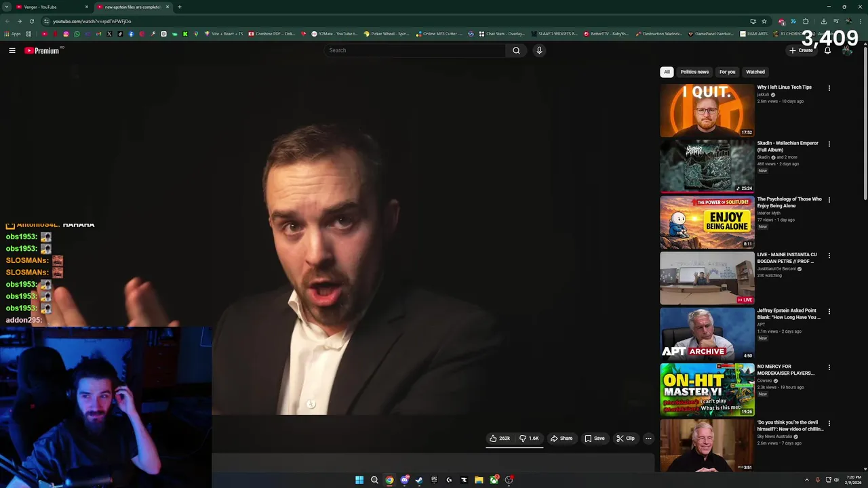Click the Save button
The height and width of the screenshot is (488, 868).
pos(595,439)
